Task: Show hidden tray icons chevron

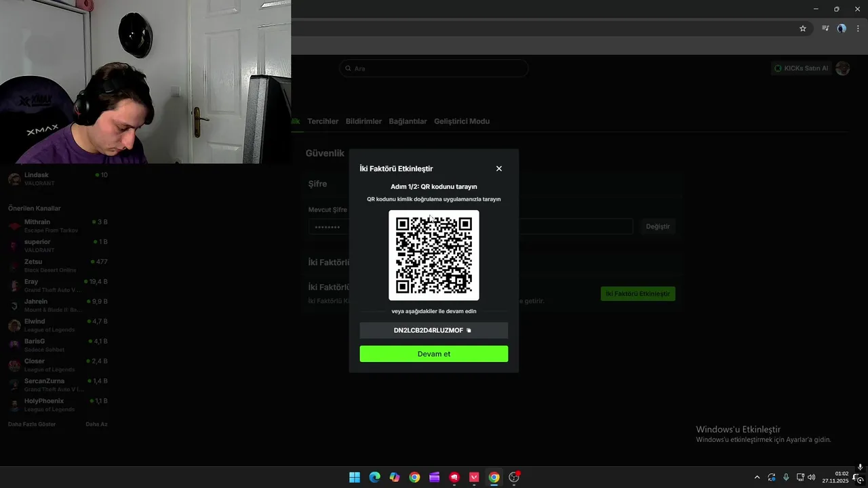Action: (757, 477)
